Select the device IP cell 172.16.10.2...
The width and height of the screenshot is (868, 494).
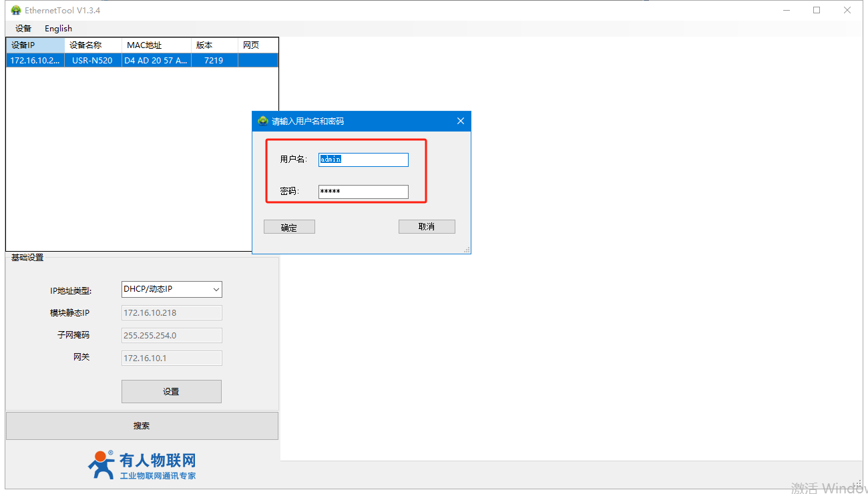35,60
